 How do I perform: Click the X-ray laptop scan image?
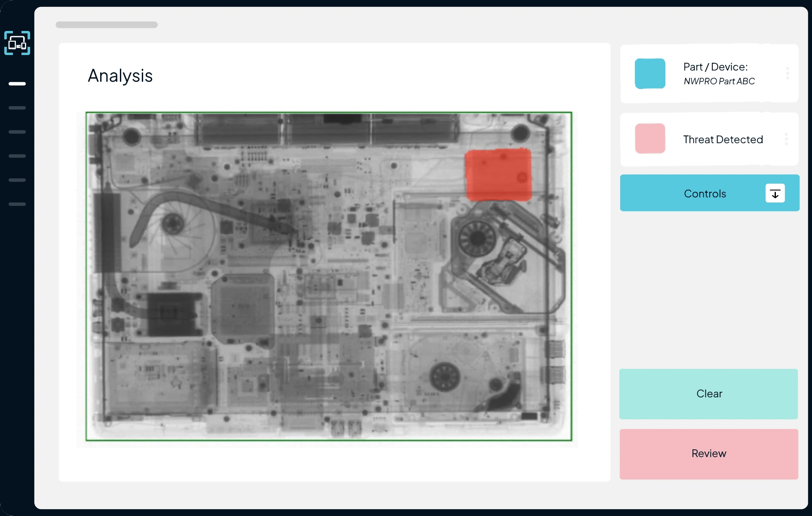click(x=329, y=276)
